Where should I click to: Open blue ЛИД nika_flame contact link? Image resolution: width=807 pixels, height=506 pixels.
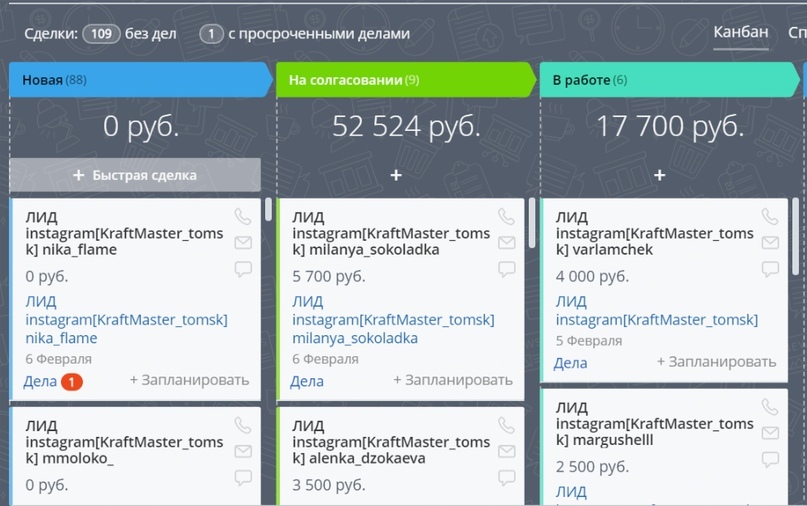point(127,320)
